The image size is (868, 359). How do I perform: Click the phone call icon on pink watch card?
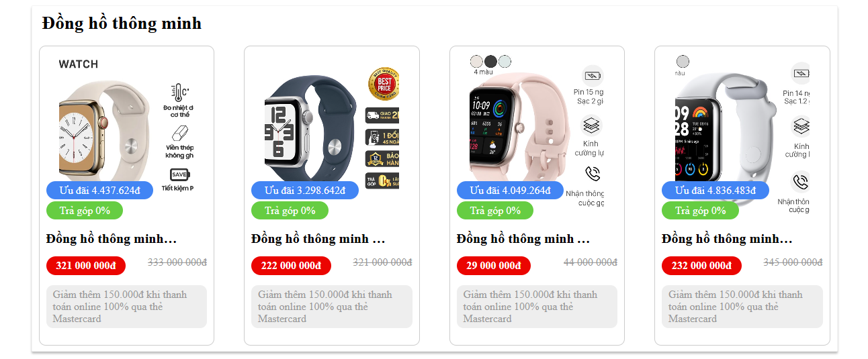[592, 174]
